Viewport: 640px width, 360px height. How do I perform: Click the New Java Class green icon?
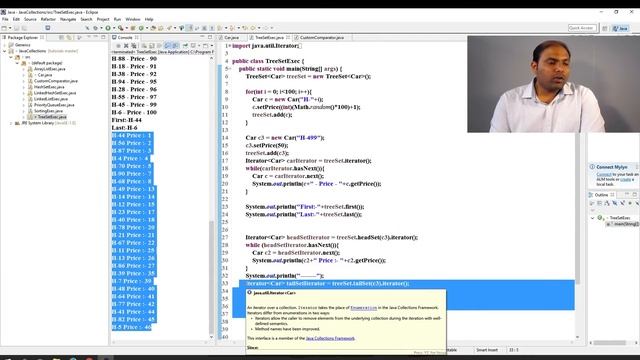coord(141,28)
